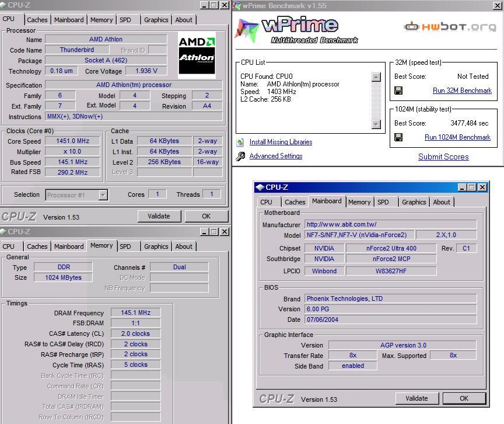Viewport: 504px width, 424px height.
Task: Open the Processor #1 selection dropdown
Action: coord(103,195)
